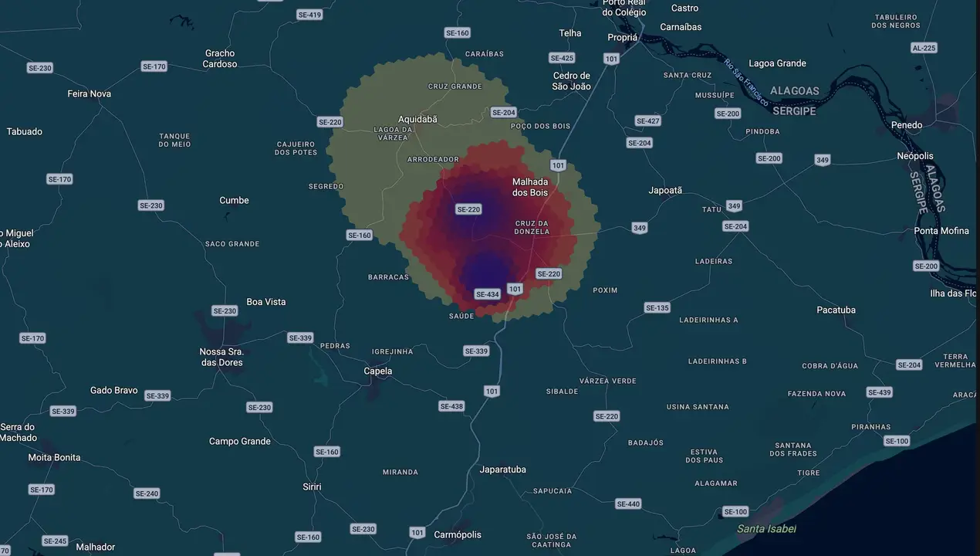Screen dimensions: 980x556
Task: Select the Pacatuba town label
Action: click(836, 310)
